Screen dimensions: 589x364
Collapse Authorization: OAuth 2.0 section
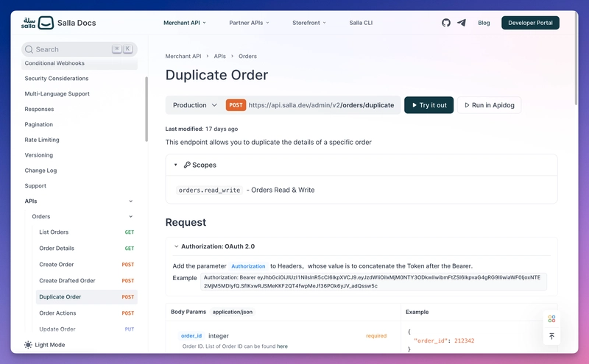176,246
